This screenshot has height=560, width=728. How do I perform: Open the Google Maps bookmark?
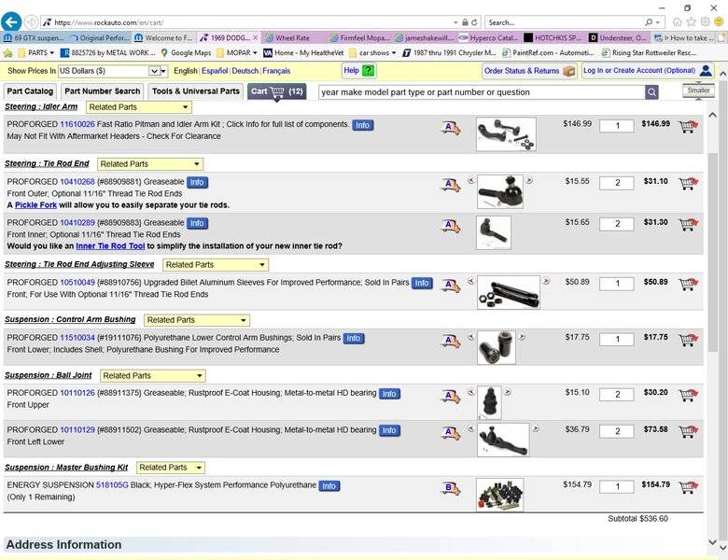pos(186,53)
